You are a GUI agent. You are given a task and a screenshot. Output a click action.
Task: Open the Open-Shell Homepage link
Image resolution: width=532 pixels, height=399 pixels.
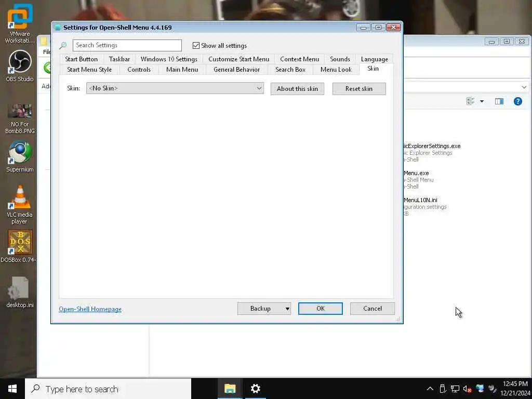pos(90,309)
